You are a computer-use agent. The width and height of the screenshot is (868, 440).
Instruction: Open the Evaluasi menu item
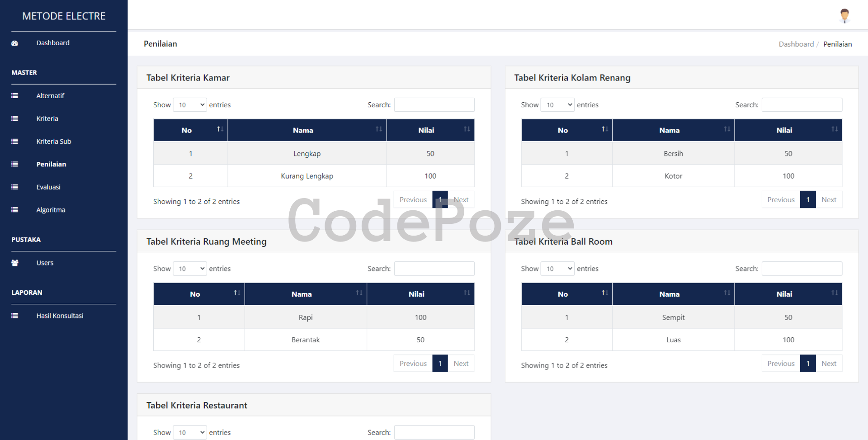click(48, 187)
